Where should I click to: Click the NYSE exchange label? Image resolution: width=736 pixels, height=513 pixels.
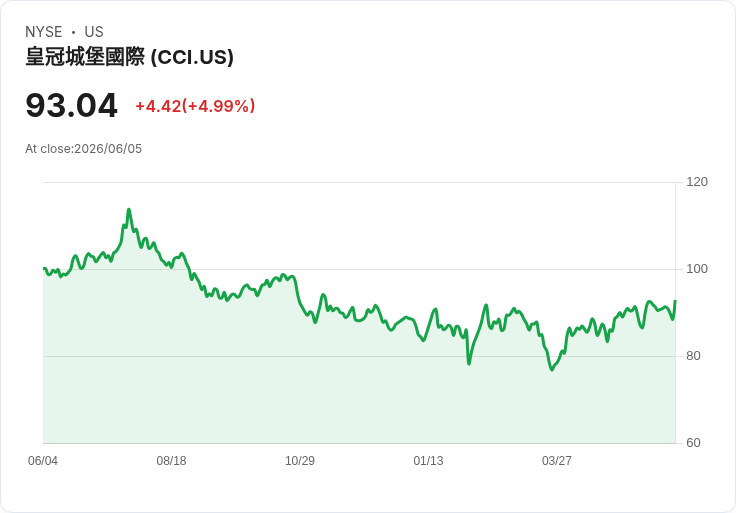44,32
